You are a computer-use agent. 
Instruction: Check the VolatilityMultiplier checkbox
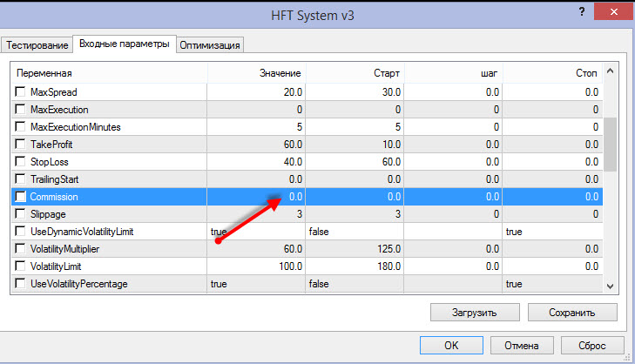point(22,249)
